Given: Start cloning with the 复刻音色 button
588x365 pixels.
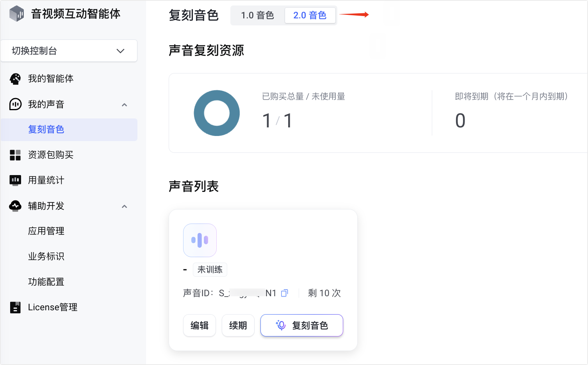Looking at the screenshot, I should coord(302,326).
